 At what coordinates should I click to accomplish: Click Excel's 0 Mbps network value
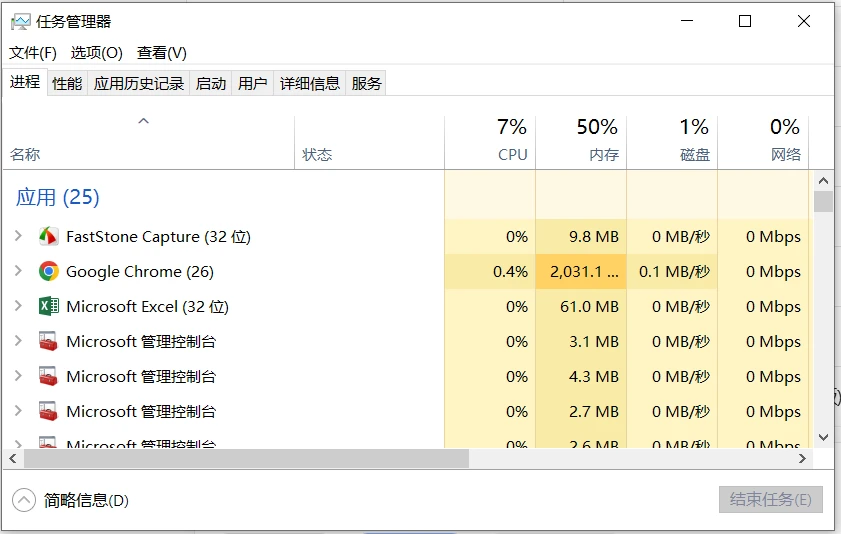[x=773, y=306]
